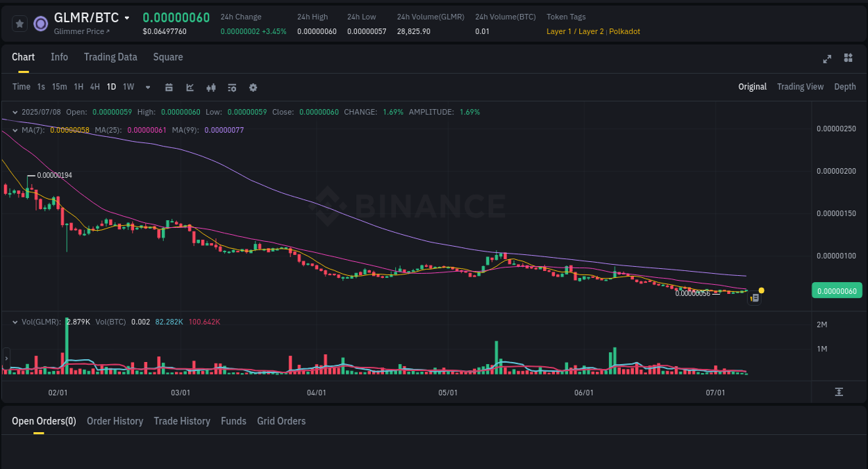Open more timeframes dropdown arrow

click(147, 87)
